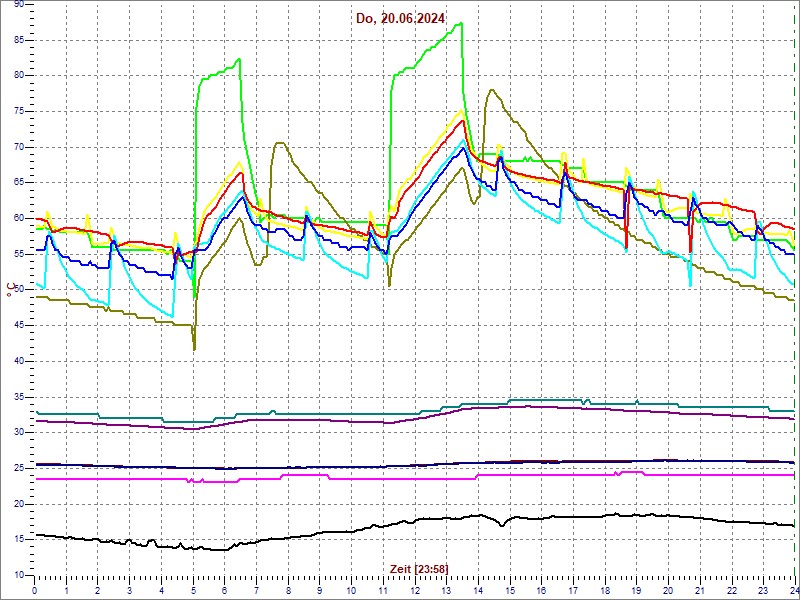The height and width of the screenshot is (600, 800).
Task: Click hour 5 tick label on time axis
Action: pyautogui.click(x=193, y=590)
